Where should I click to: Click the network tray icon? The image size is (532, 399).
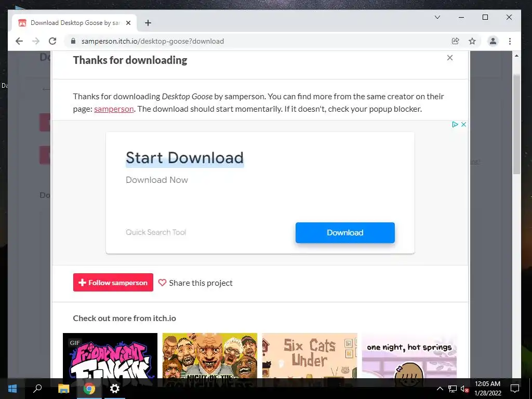point(453,389)
